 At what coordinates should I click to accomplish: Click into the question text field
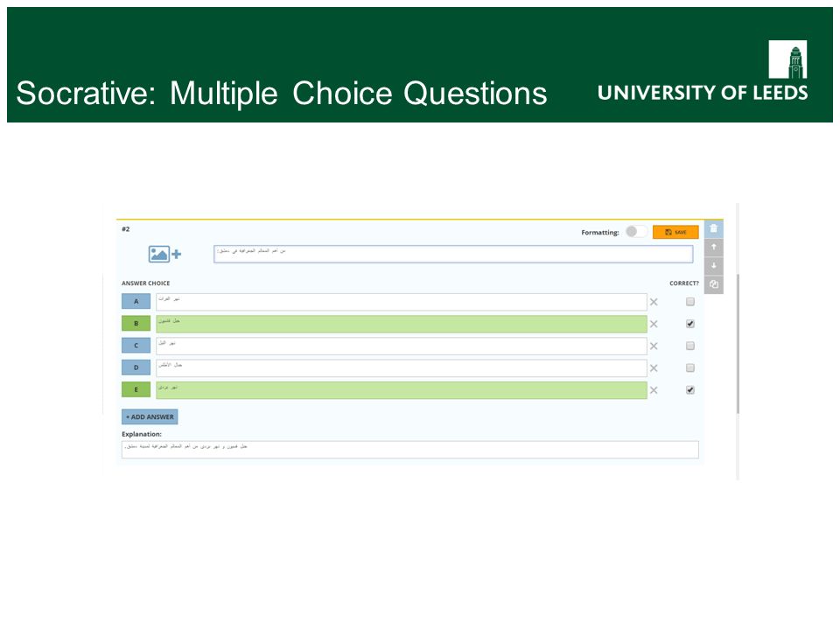click(x=453, y=254)
